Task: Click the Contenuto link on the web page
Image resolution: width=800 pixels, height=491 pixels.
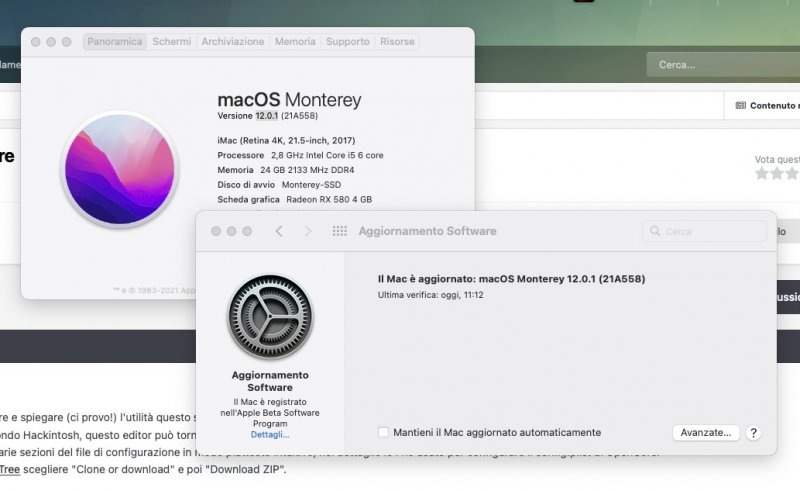Action: [774, 106]
